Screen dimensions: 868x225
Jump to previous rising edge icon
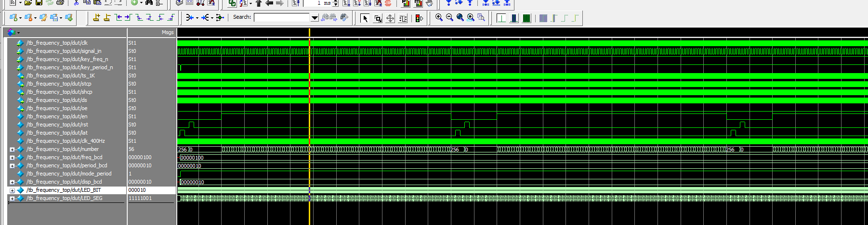click(160, 18)
